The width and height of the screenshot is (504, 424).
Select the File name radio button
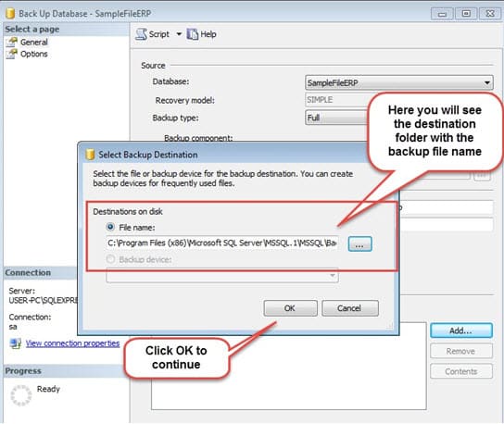point(110,227)
